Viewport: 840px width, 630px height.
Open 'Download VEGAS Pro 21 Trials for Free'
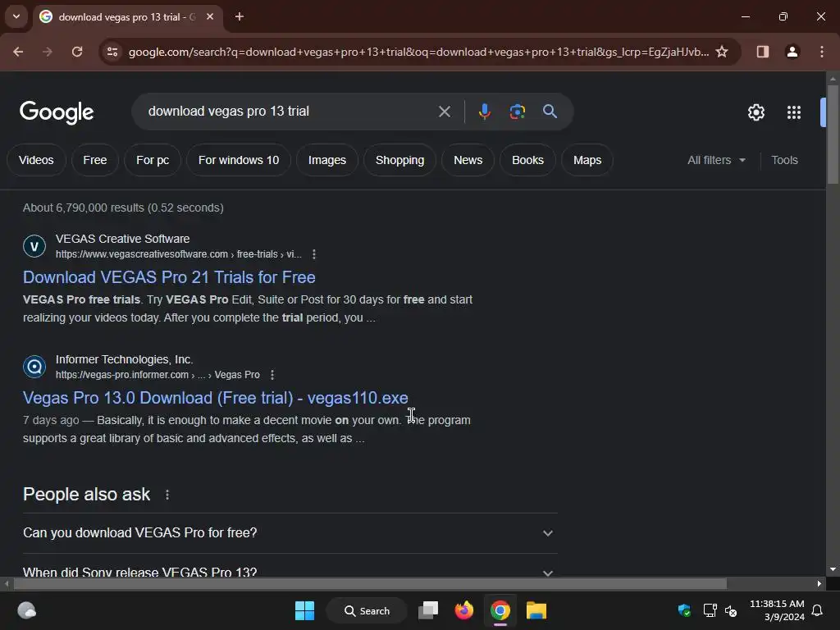[x=169, y=277]
